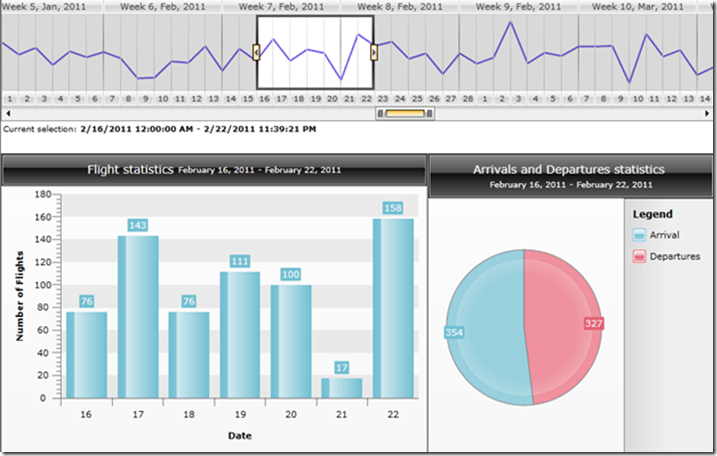
Task: Grab the right selection handle of the timeline window
Action: click(374, 52)
